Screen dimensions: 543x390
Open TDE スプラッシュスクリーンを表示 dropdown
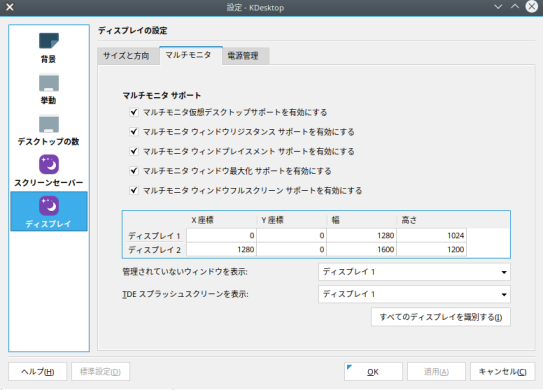click(414, 294)
